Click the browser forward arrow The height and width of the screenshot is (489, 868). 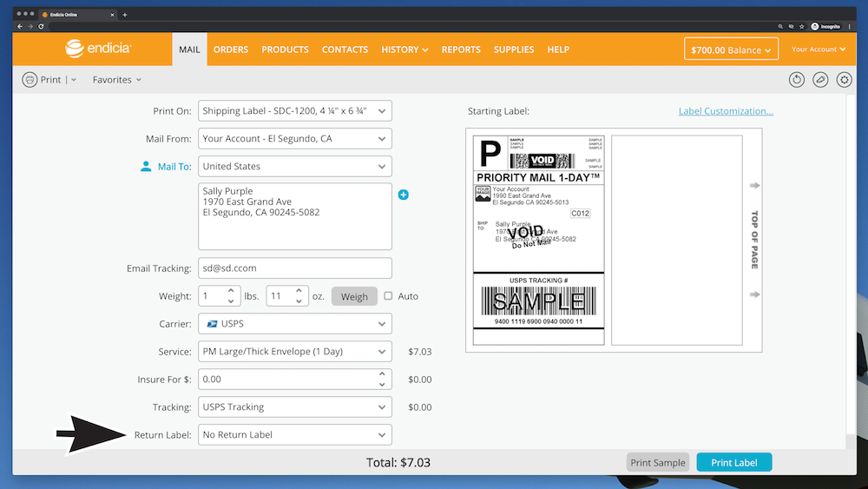coord(30,27)
